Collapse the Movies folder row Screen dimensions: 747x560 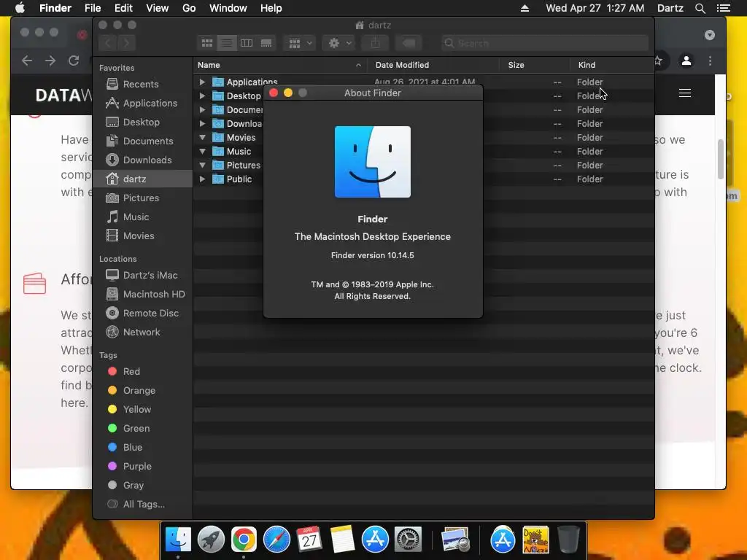202,137
